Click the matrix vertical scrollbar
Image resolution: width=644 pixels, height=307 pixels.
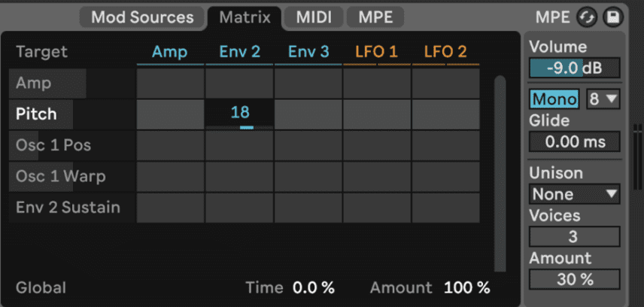click(x=500, y=173)
